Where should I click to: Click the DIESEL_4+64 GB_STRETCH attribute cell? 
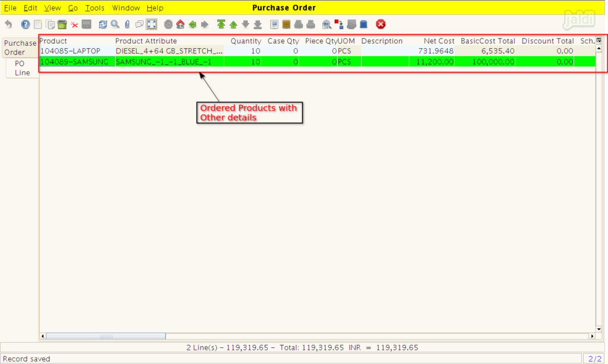click(169, 51)
